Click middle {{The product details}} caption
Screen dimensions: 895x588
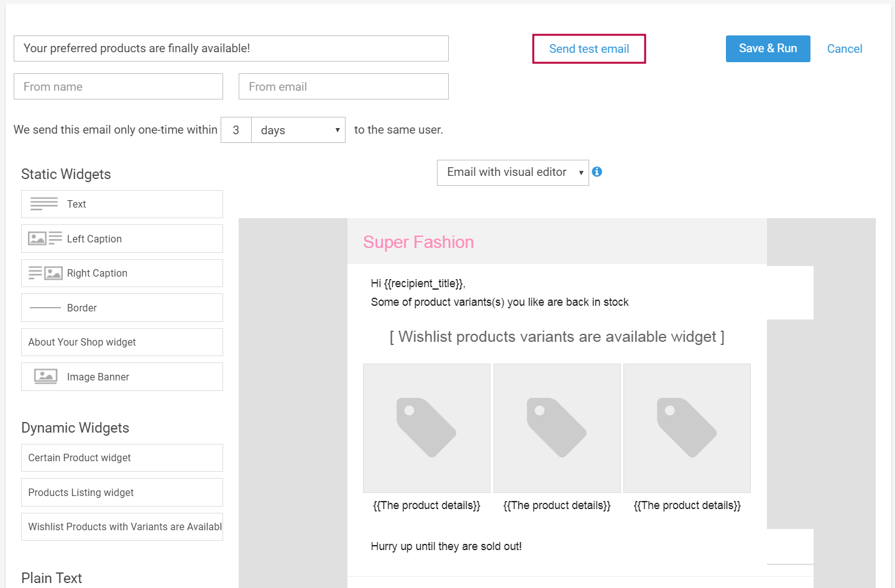coord(557,505)
